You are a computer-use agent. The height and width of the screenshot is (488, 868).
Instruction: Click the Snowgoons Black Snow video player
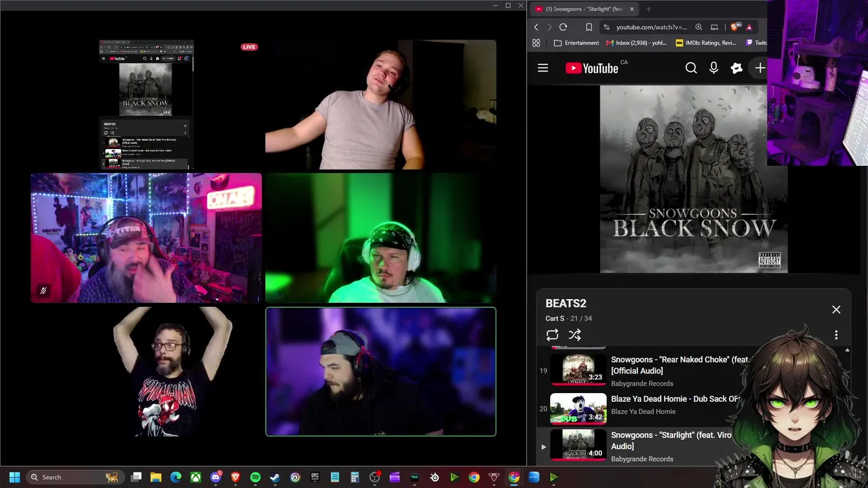tap(694, 179)
